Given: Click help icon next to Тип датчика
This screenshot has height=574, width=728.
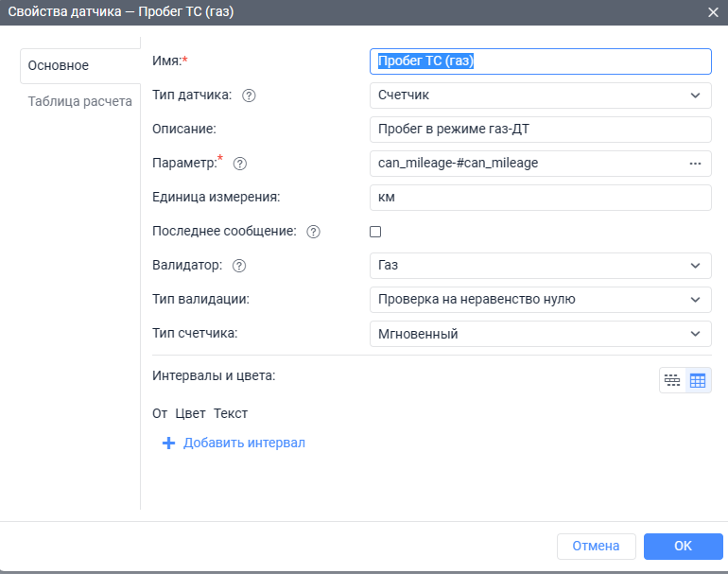Looking at the screenshot, I should tap(250, 96).
